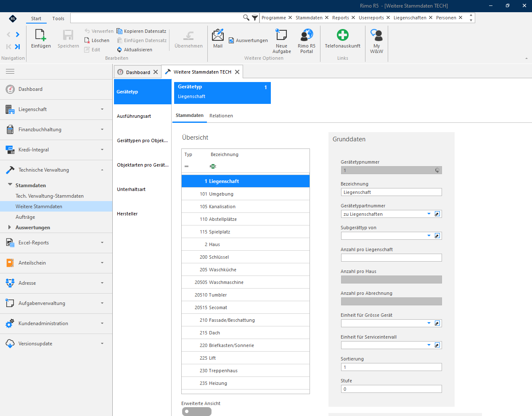Open lookup icon beside Gerätetypartnummer
This screenshot has height=416, width=532.
tap(437, 214)
